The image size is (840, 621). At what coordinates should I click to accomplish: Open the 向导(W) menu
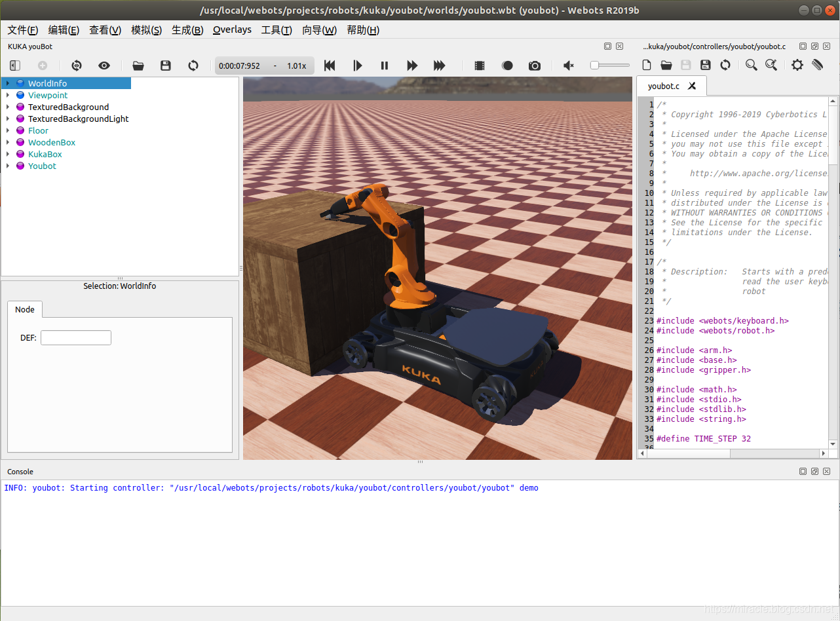click(319, 30)
